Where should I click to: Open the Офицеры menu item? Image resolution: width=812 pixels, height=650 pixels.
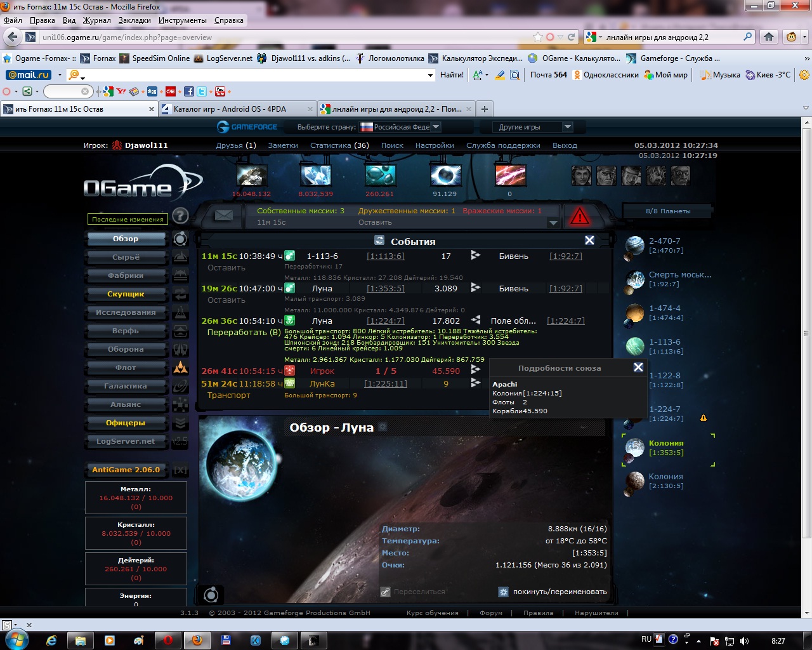[126, 423]
